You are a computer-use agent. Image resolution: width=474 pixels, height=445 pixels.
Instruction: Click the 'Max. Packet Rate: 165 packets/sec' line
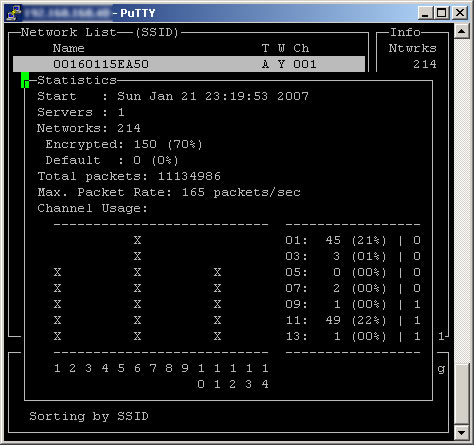point(169,192)
